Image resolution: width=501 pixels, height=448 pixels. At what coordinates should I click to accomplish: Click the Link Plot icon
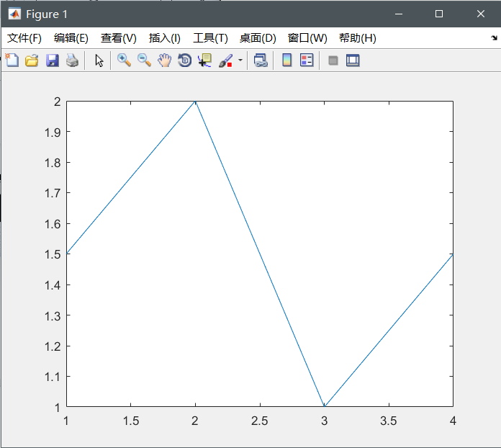[261, 60]
